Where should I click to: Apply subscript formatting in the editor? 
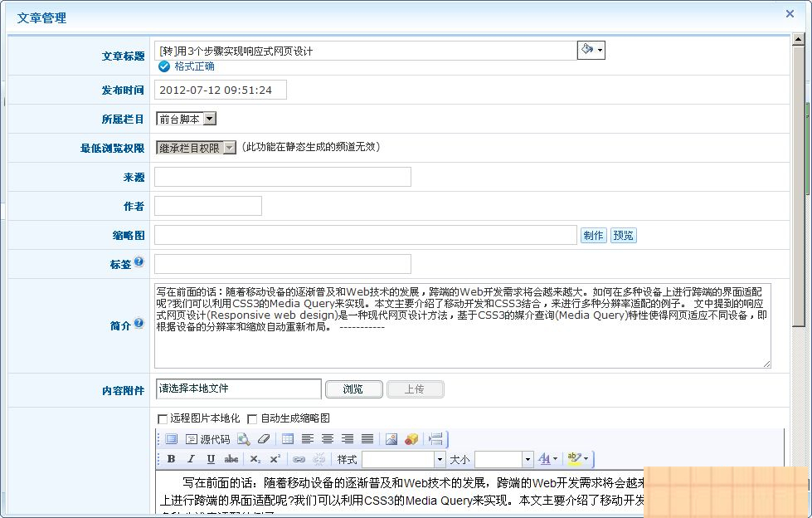coord(254,458)
